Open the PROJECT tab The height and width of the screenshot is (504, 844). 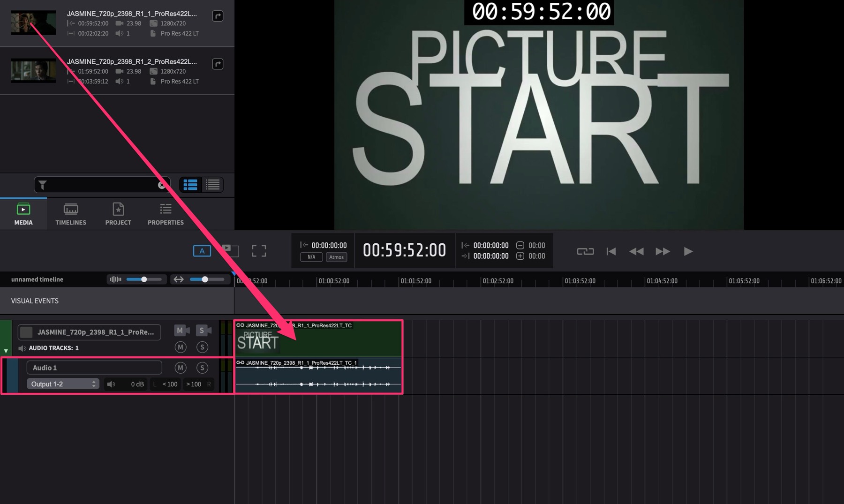click(x=118, y=214)
